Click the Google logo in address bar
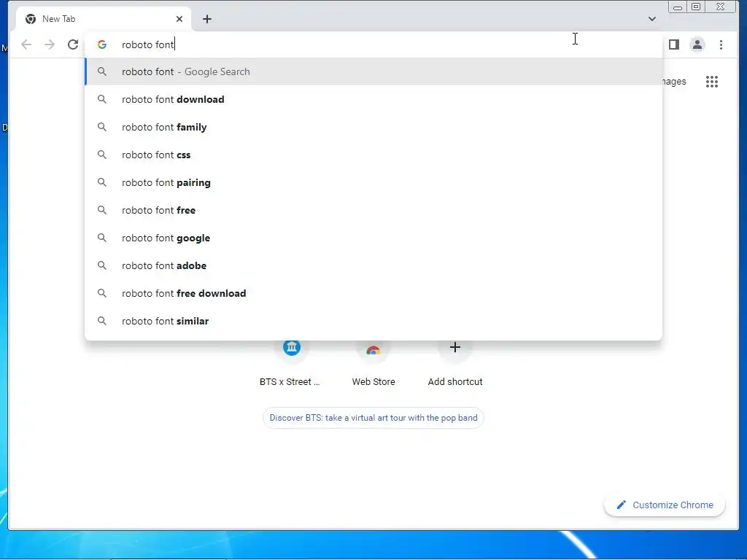Viewport: 747px width, 560px height. [x=102, y=44]
